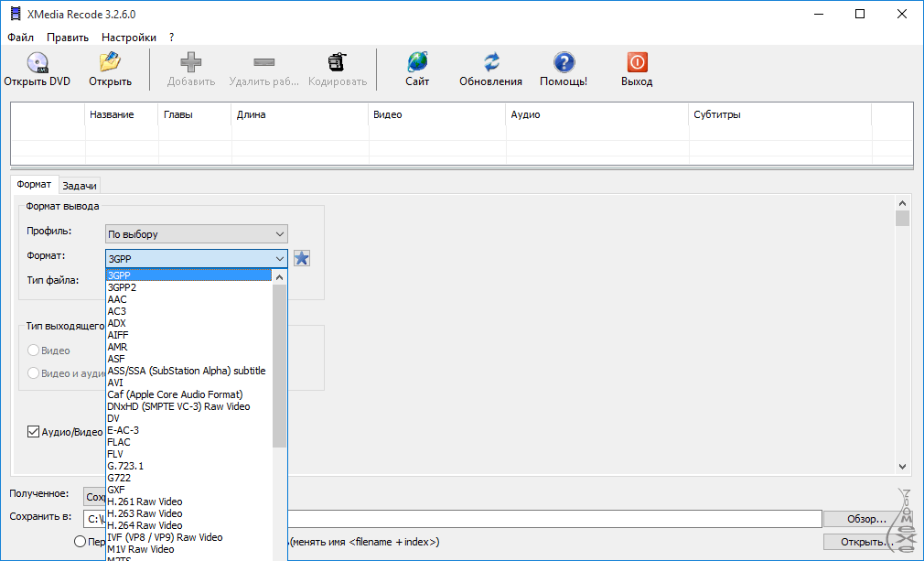924x561 pixels.
Task: Open the ? help menu
Action: click(171, 38)
